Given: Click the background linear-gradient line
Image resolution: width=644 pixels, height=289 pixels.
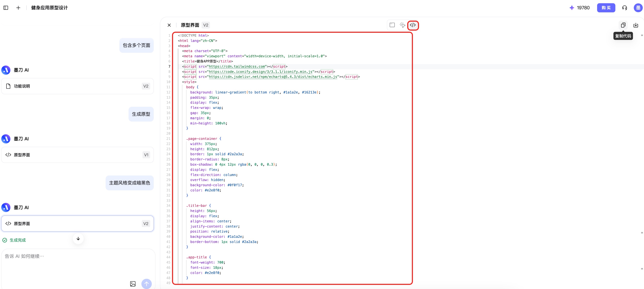Looking at the screenshot, I should point(255,92).
